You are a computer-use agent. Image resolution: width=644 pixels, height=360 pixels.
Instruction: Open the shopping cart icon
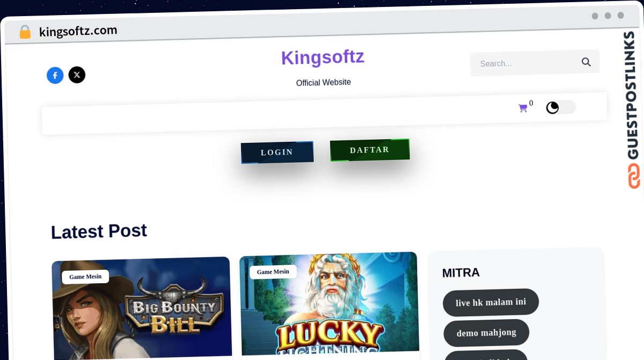523,108
